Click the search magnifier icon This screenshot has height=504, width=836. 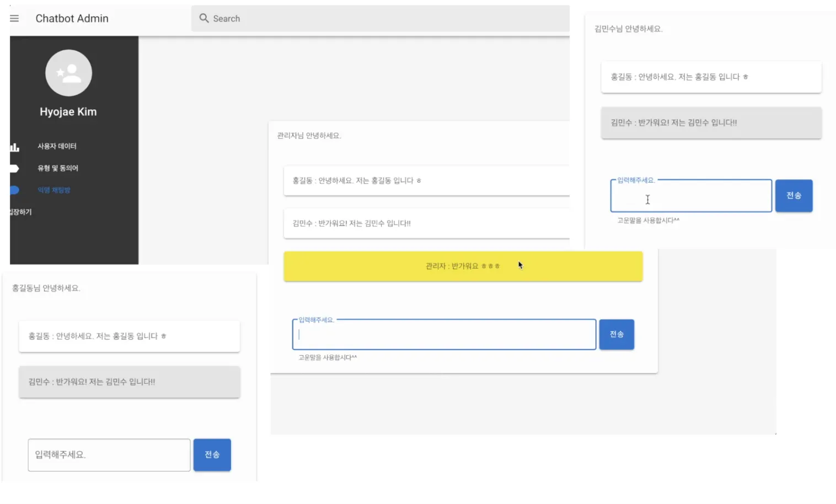204,18
